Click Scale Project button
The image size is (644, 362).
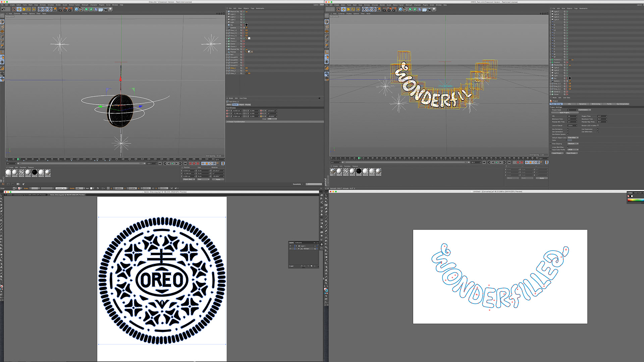[565, 113]
